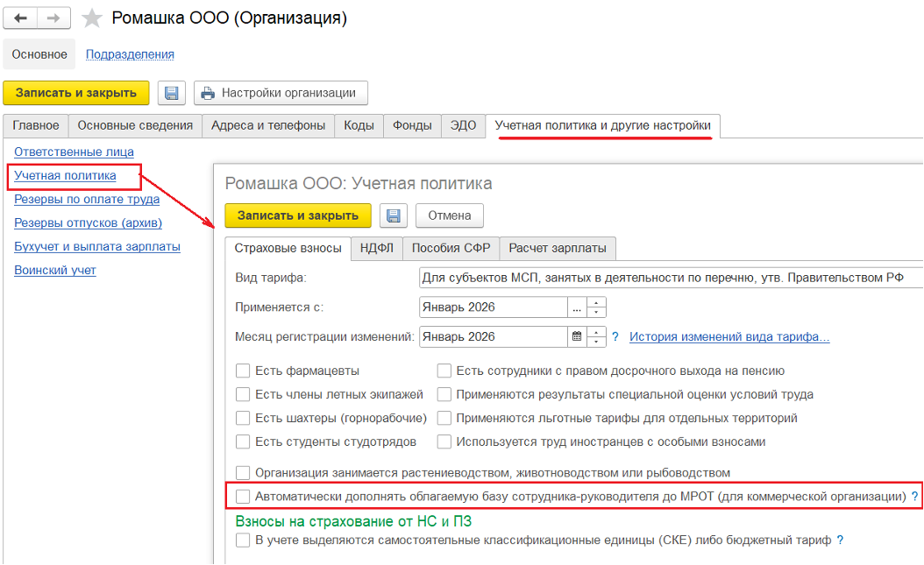Open the Основные сведения tab
The height and width of the screenshot is (565, 924).
tap(135, 125)
